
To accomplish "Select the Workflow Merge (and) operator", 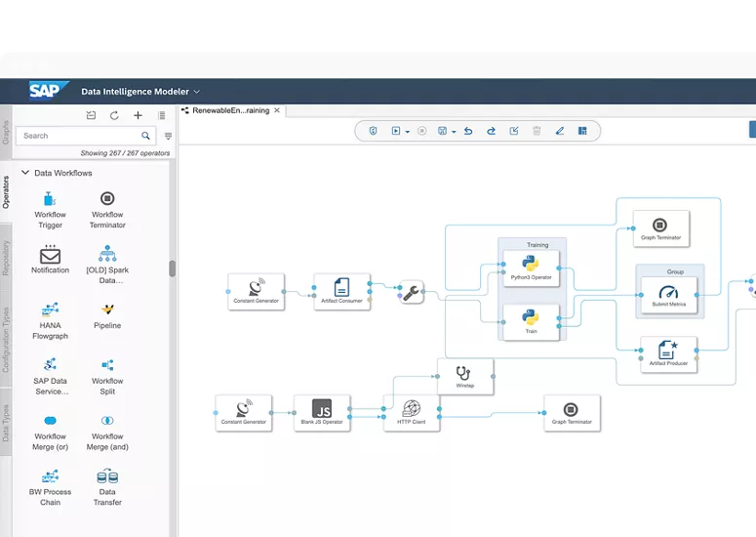I will point(107,433).
